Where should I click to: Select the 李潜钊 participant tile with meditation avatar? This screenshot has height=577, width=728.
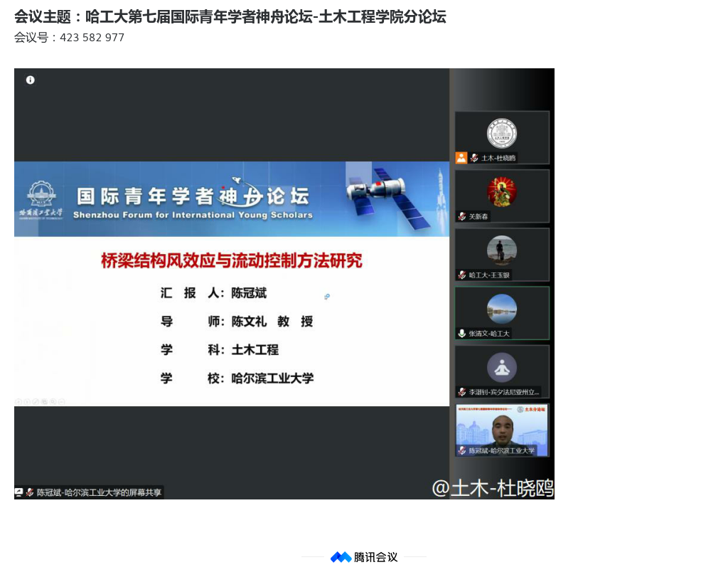pos(502,370)
